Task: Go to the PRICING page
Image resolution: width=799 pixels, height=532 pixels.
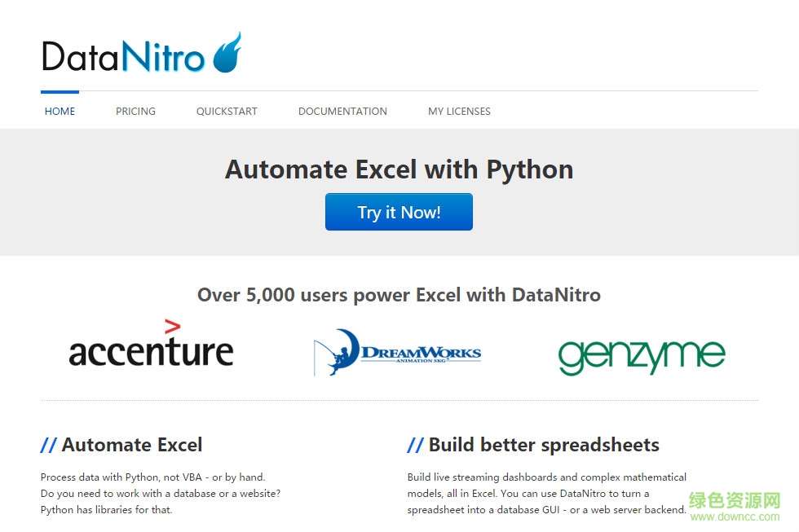Action: (135, 111)
